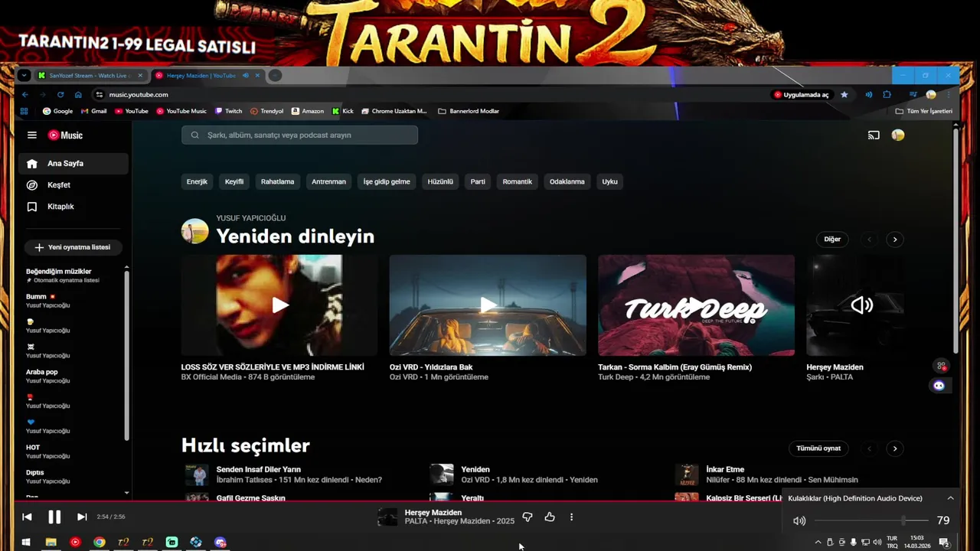Open the Diptis playlist
The width and height of the screenshot is (980, 551).
[x=72, y=476]
